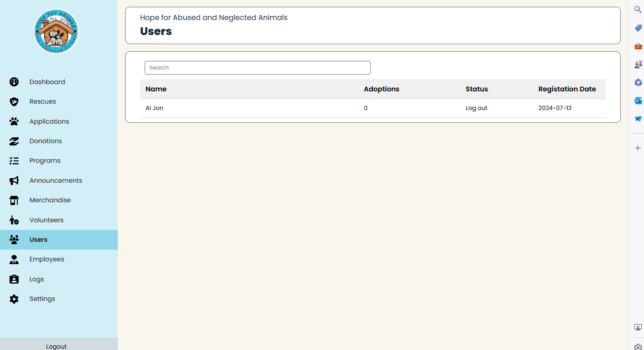This screenshot has height=350, width=644.
Task: Open the browser sidebar search icon
Action: [638, 10]
